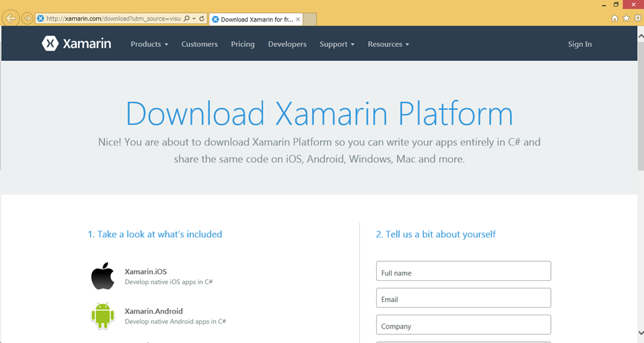Expand the Products dropdown menu
The height and width of the screenshot is (343, 644).
[x=149, y=44]
